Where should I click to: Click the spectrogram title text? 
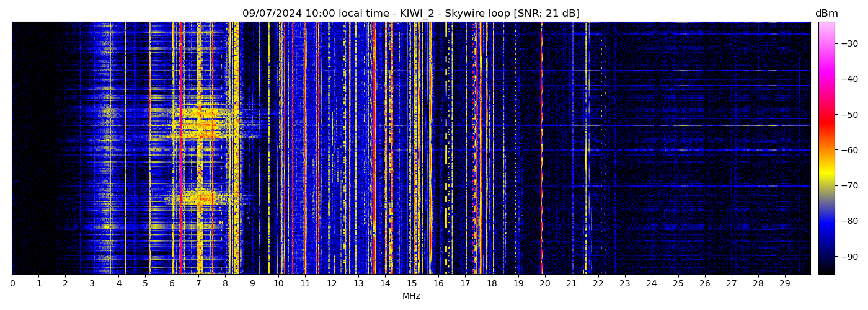click(410, 14)
